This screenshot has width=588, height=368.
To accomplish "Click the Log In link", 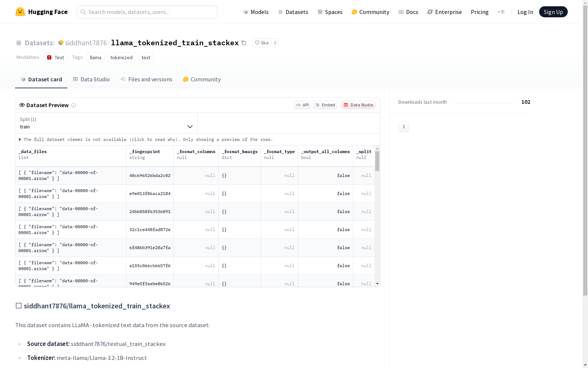I will (x=525, y=12).
